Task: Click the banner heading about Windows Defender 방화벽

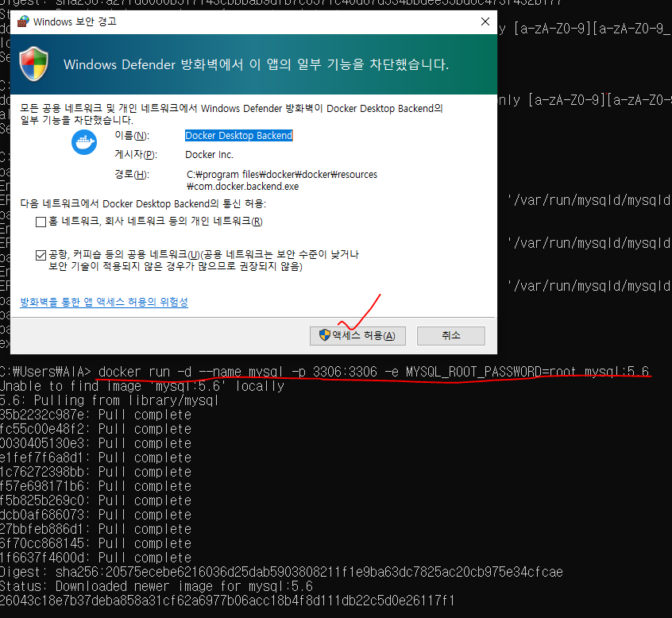Action: (x=257, y=64)
